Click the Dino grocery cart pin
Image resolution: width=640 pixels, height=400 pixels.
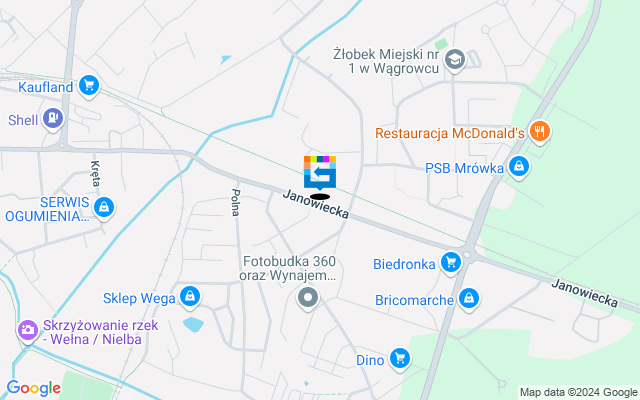tap(400, 359)
